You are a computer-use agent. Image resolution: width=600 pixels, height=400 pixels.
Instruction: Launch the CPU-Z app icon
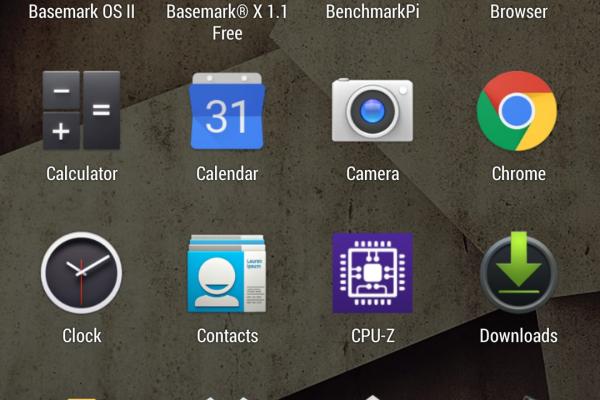click(x=372, y=273)
